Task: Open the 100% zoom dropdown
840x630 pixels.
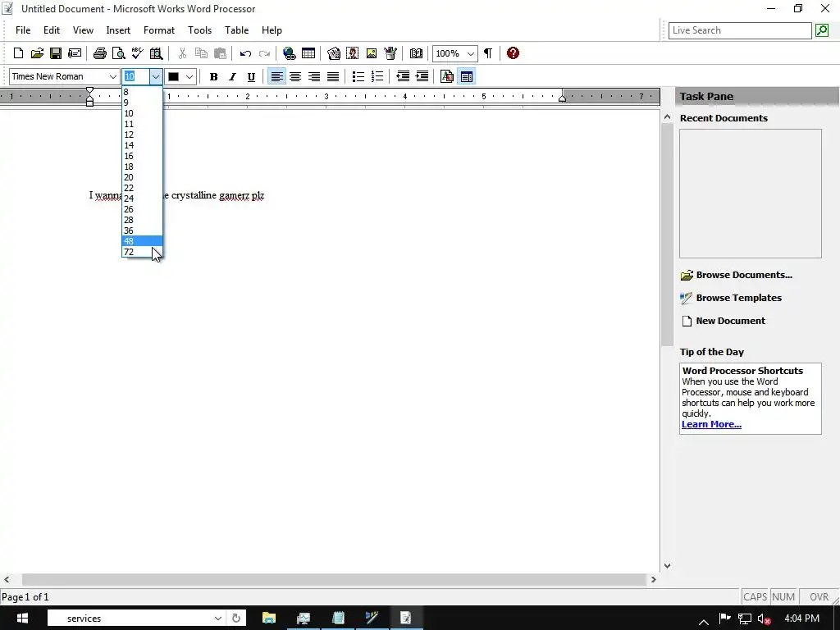Action: (x=470, y=53)
